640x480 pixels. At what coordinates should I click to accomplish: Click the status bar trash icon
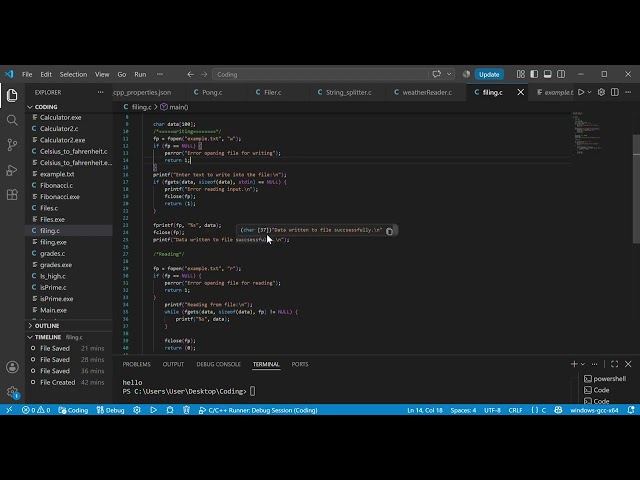(187, 410)
